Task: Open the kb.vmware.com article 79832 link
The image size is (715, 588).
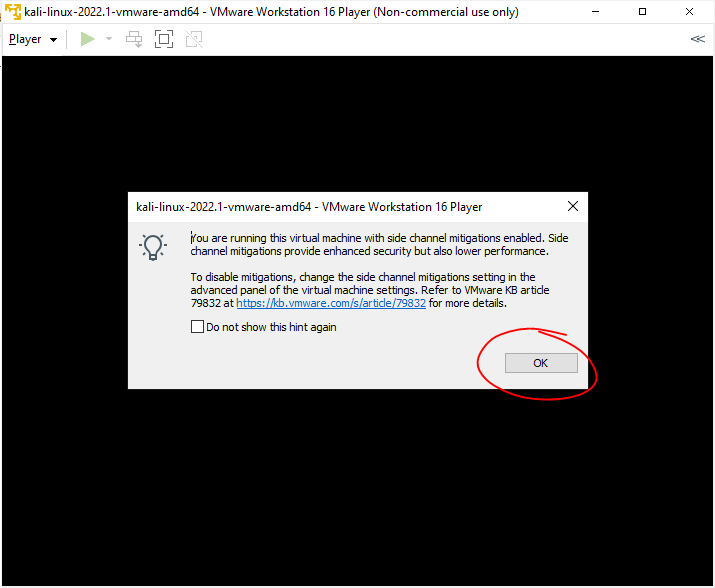Action: tap(331, 303)
